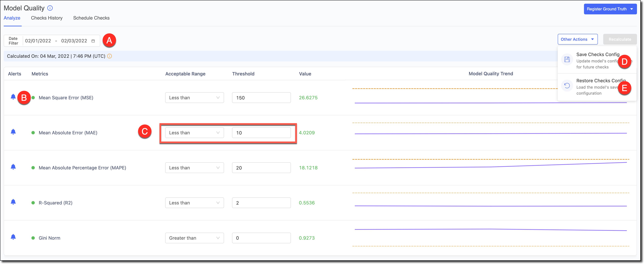The image size is (644, 264).
Task: Click the MAPE threshold field showing 20
Action: click(x=261, y=168)
